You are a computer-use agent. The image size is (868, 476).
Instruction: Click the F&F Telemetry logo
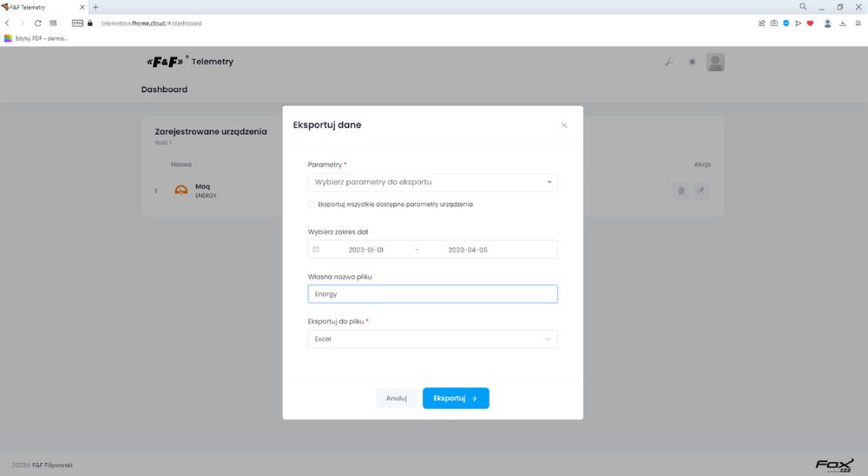click(190, 62)
